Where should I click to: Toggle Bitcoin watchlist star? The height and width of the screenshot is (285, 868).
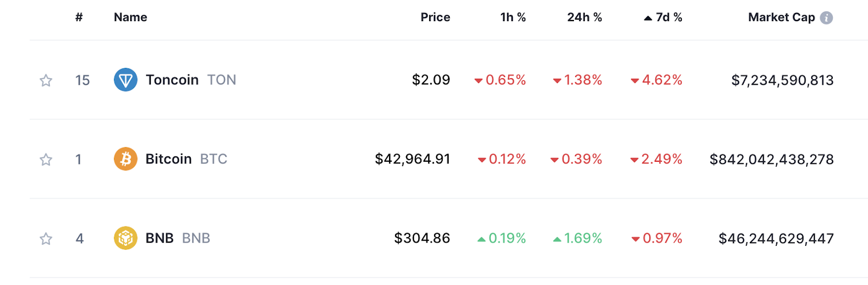point(46,160)
